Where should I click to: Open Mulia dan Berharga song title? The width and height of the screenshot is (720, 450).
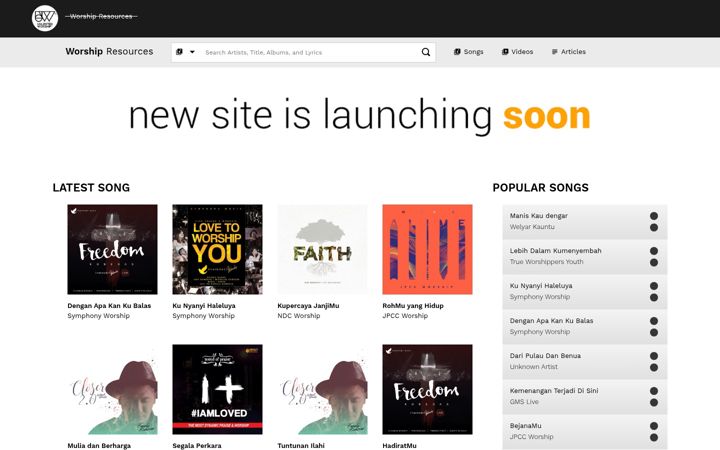point(99,445)
